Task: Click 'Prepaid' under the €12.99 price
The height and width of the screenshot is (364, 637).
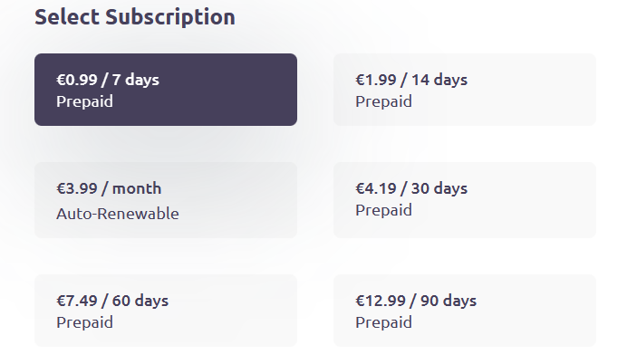Action: click(383, 322)
